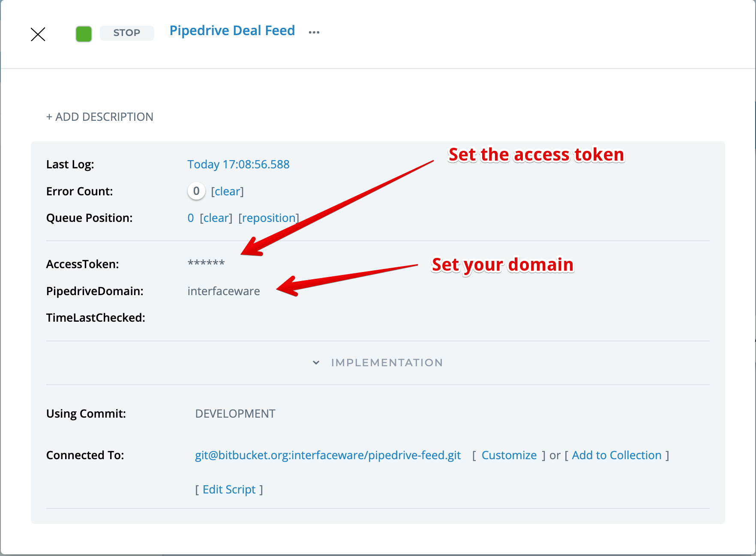Add a description to the component

99,117
